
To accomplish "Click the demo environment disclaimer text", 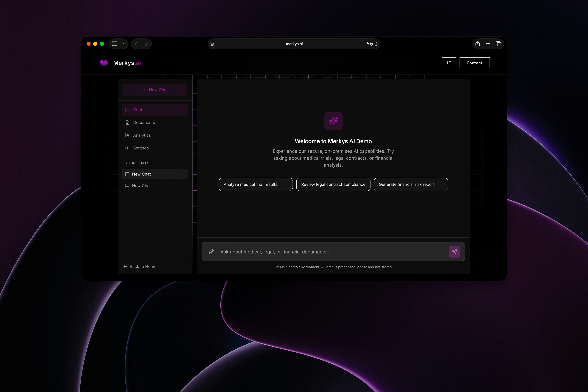I will (x=333, y=267).
